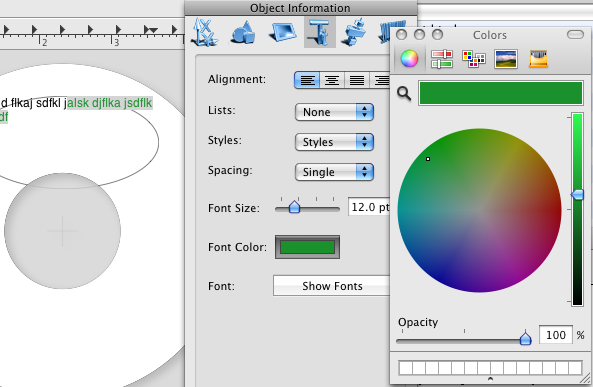Click the first empty saved swatch cell
593x387 pixels.
pyautogui.click(x=405, y=368)
